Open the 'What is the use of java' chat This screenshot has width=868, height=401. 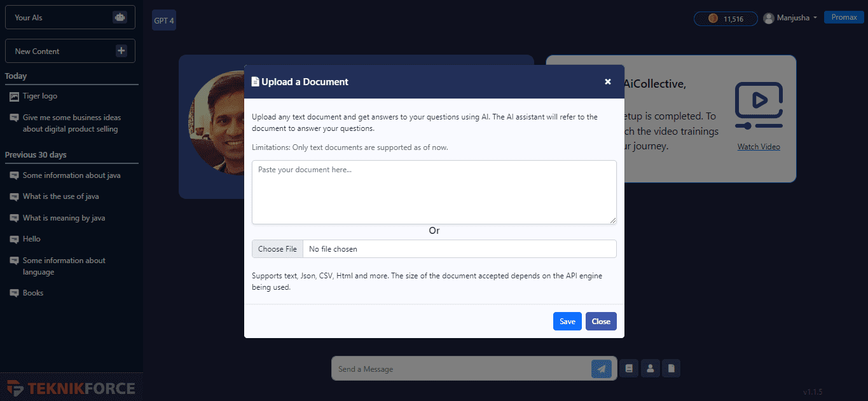(60, 196)
